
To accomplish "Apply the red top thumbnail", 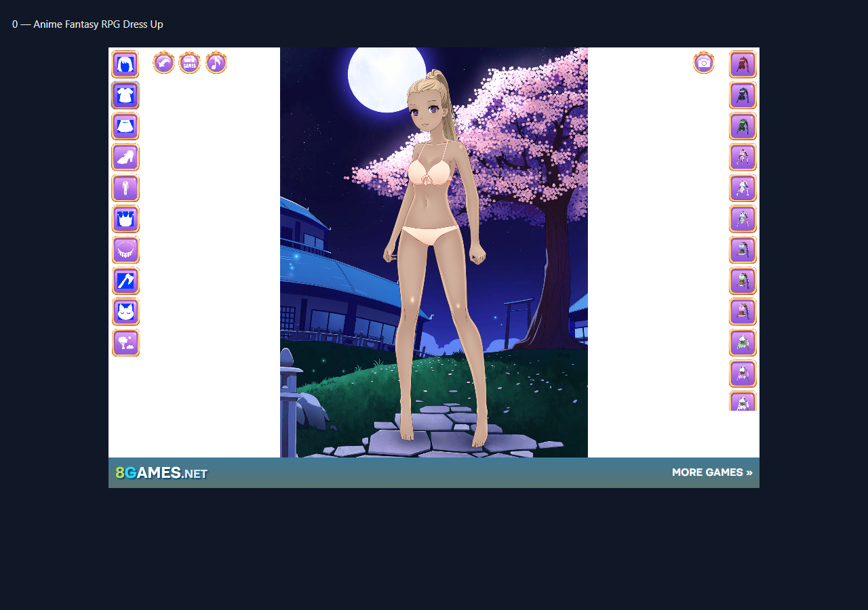I will tap(743, 64).
